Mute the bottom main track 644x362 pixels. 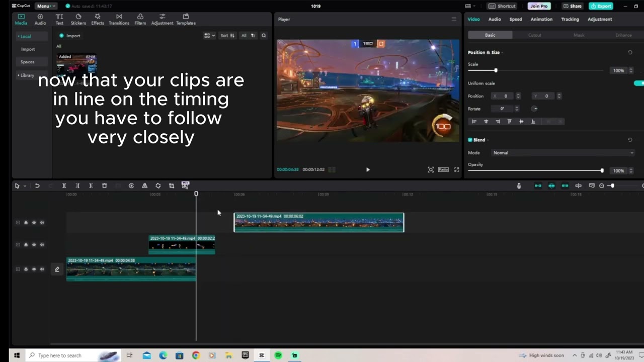42,269
